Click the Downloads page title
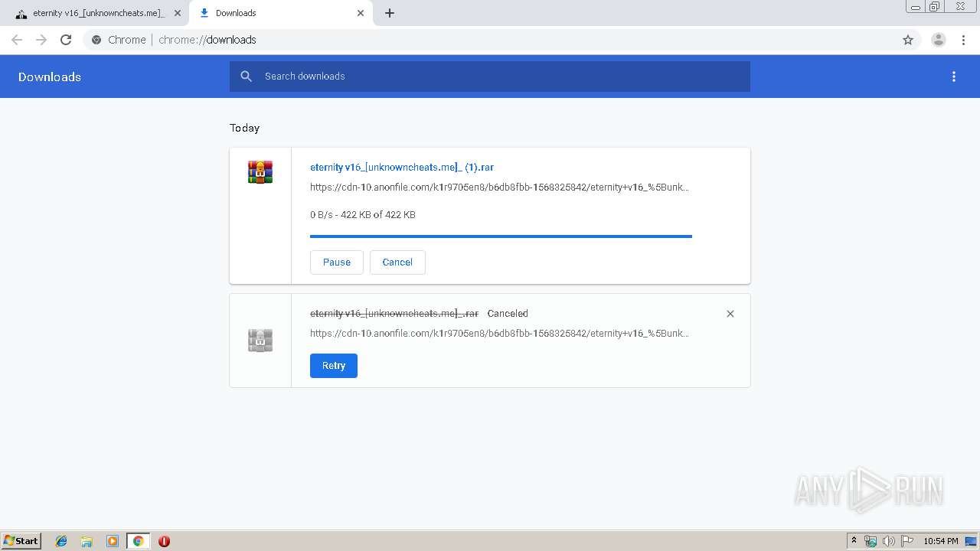Image resolution: width=980 pixels, height=551 pixels. point(50,77)
